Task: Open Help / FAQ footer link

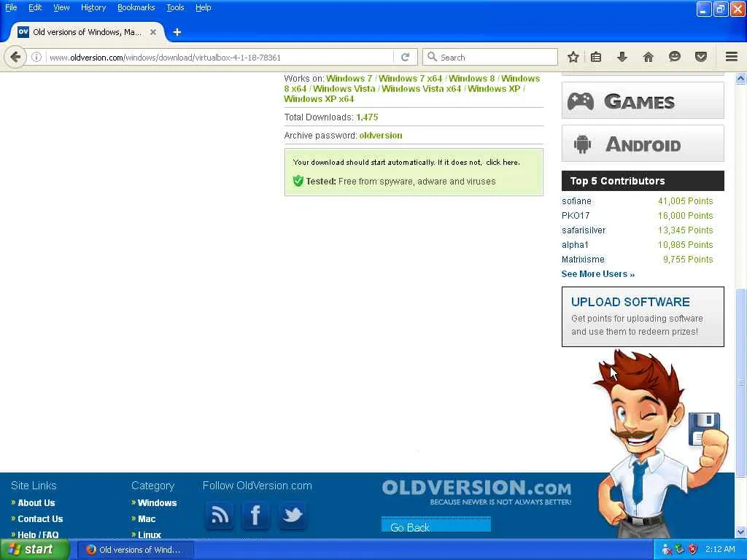Action: [38, 534]
